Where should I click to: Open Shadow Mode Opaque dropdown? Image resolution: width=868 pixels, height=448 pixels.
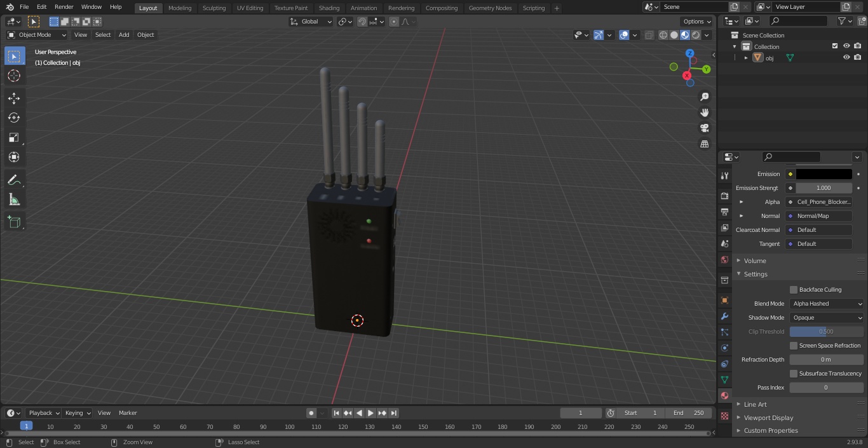[826, 318]
